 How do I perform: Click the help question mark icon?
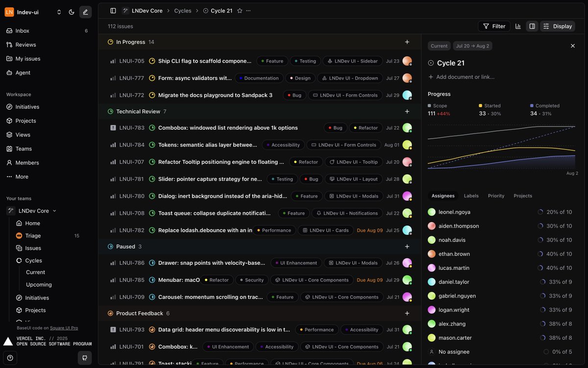tap(10, 358)
